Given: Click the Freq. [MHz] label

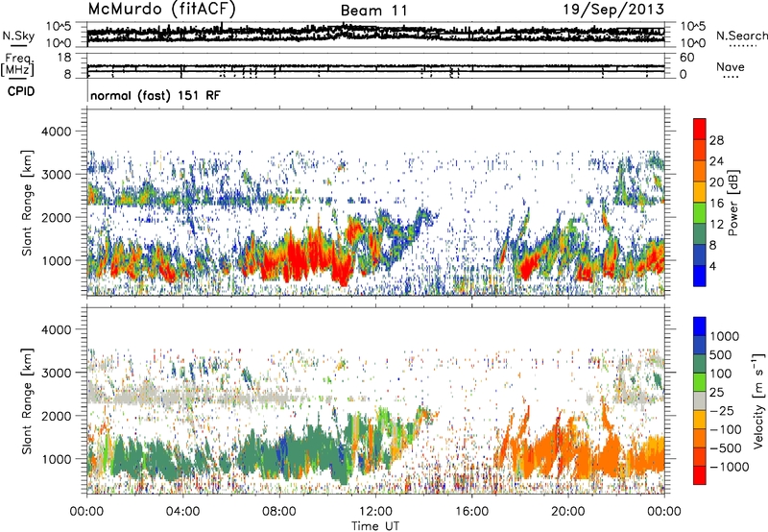Looking at the screenshot, I should [x=17, y=66].
